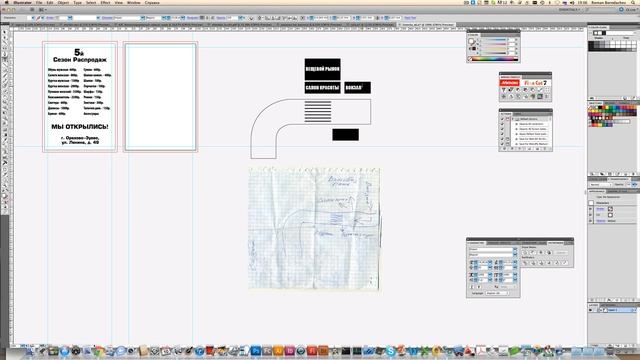The width and height of the screenshot is (640, 360).
Task: Open the Object menu
Action: click(x=63, y=2)
